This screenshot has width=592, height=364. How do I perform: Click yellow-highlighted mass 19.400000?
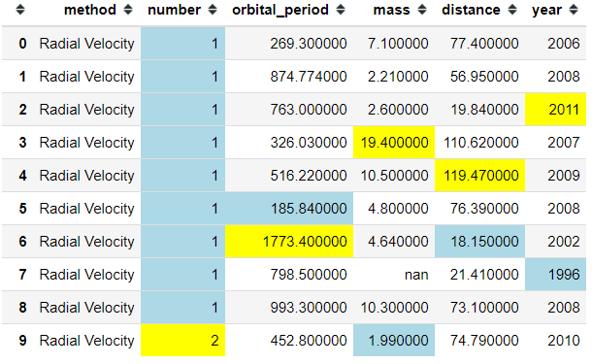pos(395,143)
